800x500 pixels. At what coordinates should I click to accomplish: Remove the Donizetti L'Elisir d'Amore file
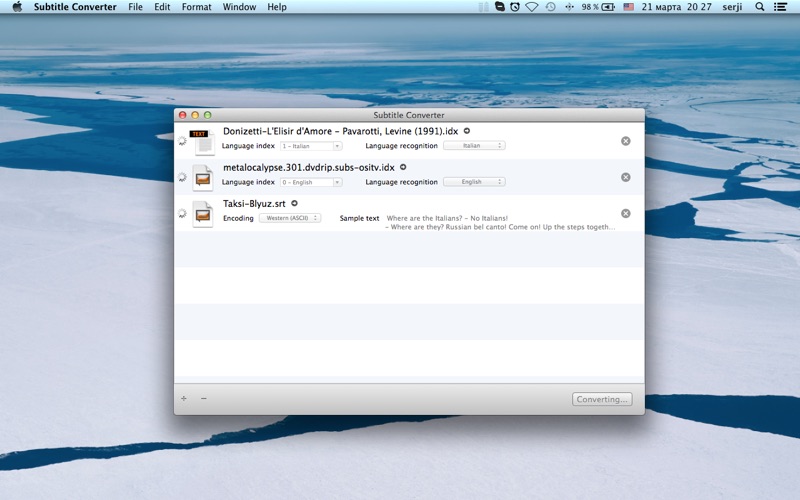pyautogui.click(x=626, y=141)
